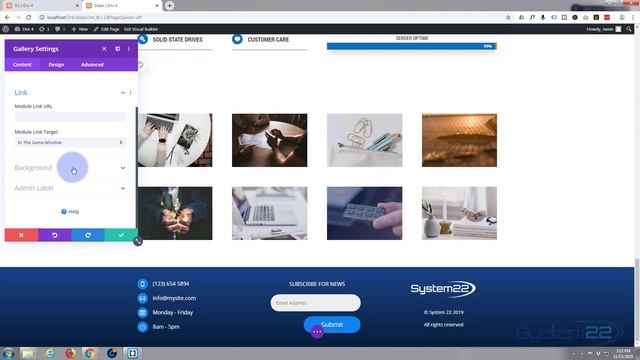This screenshot has height=360, width=640.
Task: Select the open laptop gallery thumbnail
Action: click(269, 213)
